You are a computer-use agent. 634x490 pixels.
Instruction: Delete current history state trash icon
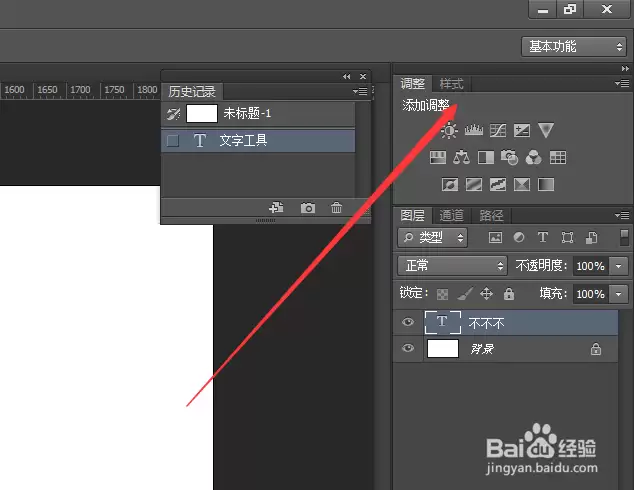pos(336,208)
